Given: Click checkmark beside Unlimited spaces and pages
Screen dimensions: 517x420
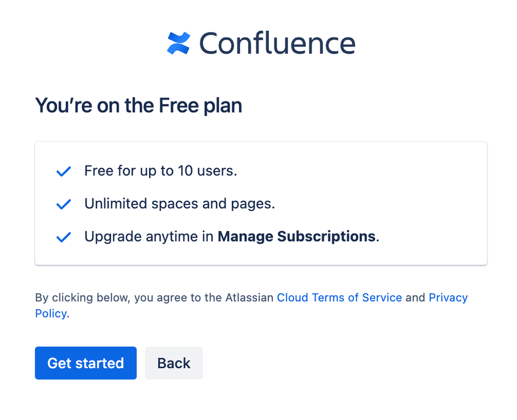Looking at the screenshot, I should (63, 204).
